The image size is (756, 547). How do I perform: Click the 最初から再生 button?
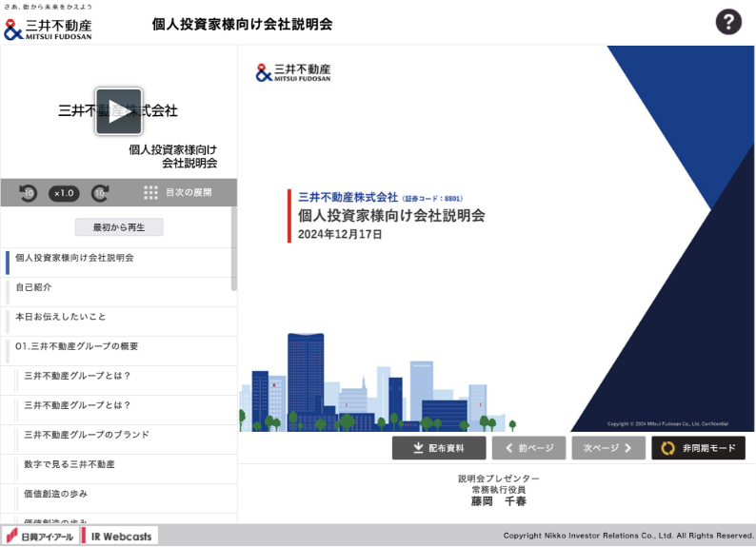click(x=119, y=227)
